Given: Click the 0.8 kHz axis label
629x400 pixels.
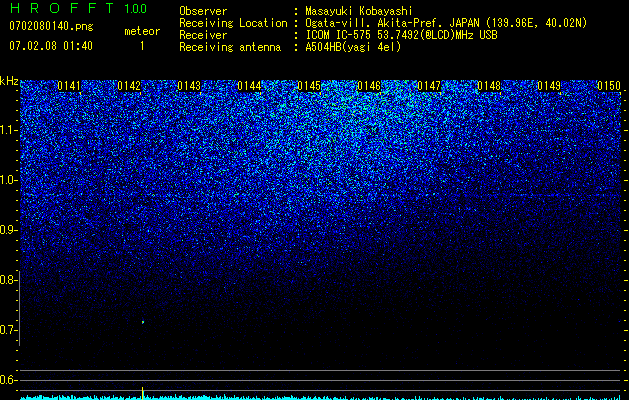Looking at the screenshot, I should click(8, 280).
